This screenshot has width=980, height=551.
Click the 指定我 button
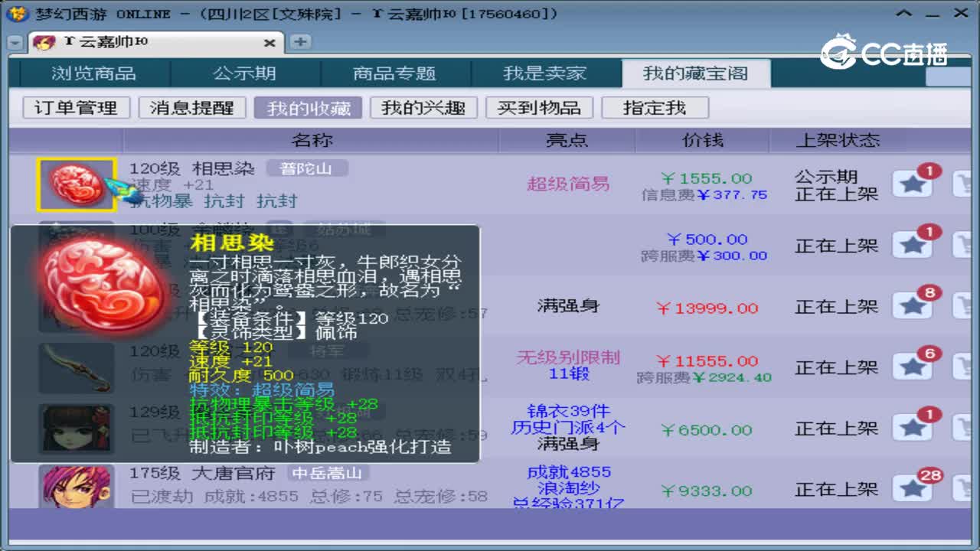[x=655, y=108]
